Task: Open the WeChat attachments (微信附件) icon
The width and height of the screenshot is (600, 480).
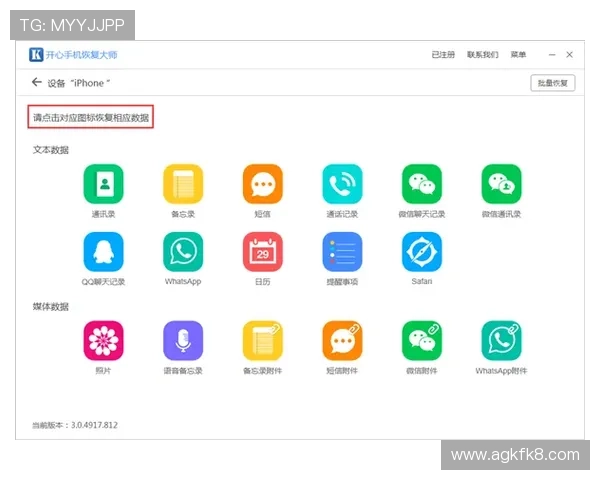Action: point(422,340)
